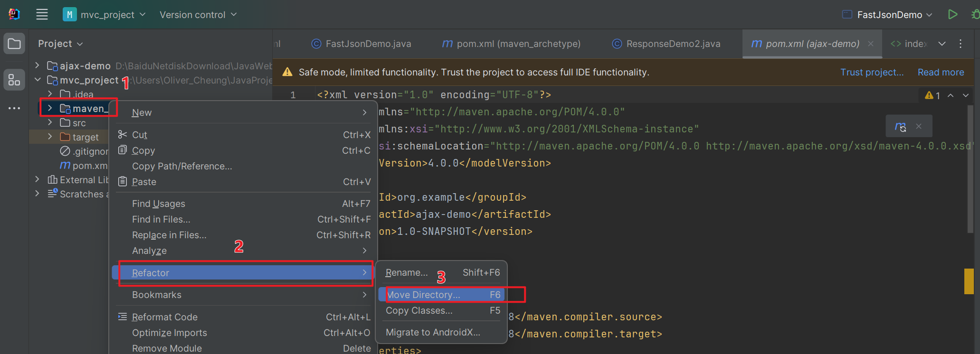Expand the External Libraries node

[x=38, y=179]
